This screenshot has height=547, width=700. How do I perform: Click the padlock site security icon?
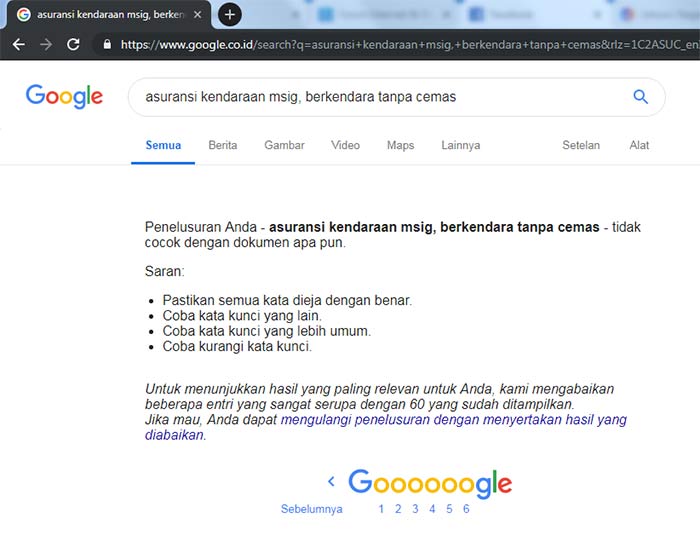point(107,44)
